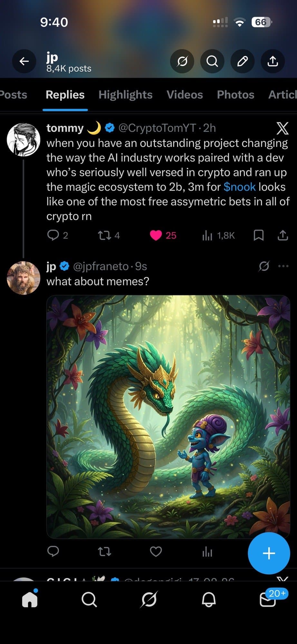Open Grok from the profile header
The height and width of the screenshot is (644, 297).
click(182, 61)
